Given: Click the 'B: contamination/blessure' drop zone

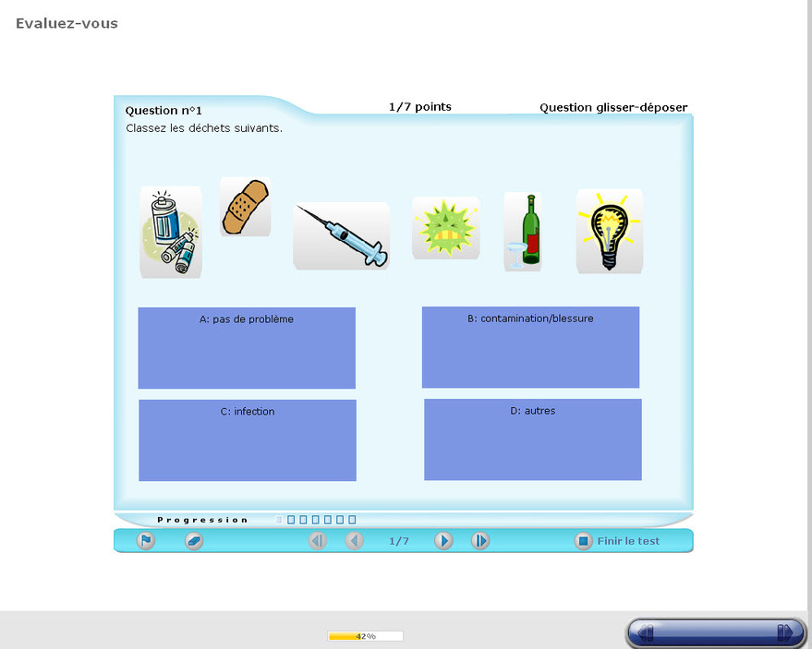Looking at the screenshot, I should [530, 347].
